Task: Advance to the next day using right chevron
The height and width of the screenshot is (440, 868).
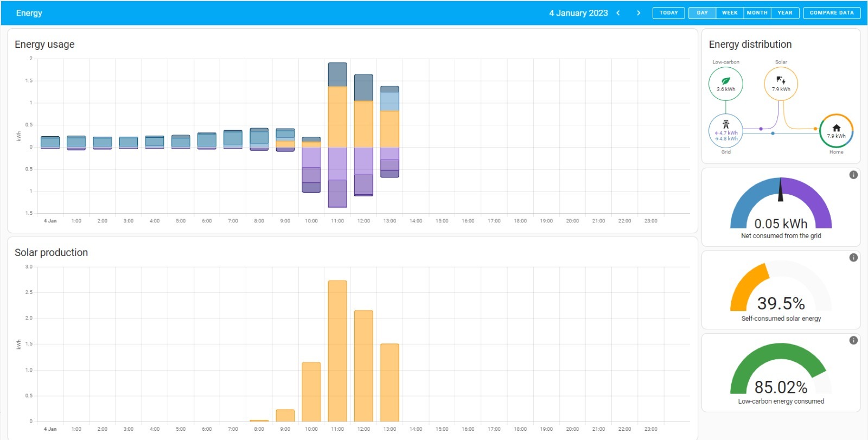Action: tap(639, 13)
